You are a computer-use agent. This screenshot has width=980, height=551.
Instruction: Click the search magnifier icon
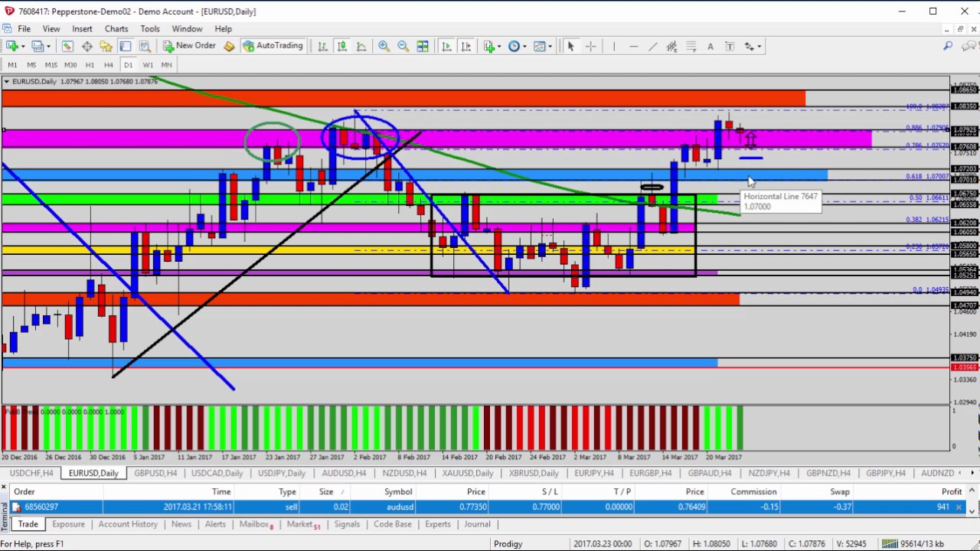[948, 46]
